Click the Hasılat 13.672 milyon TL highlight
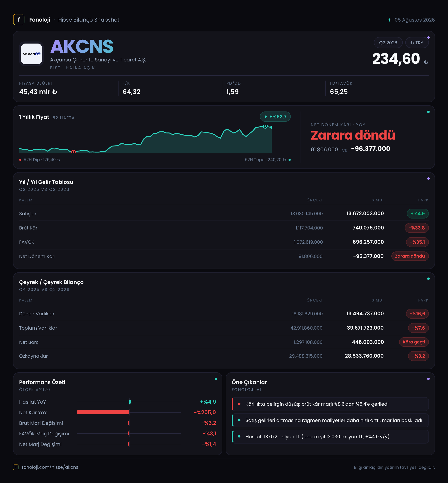 (x=330, y=436)
